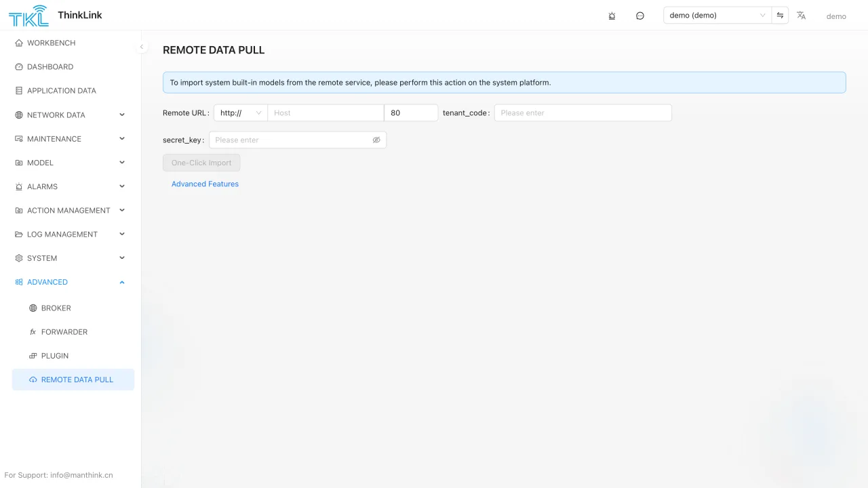868x488 pixels.
Task: Click the Application Data sheet icon
Action: [x=19, y=91]
